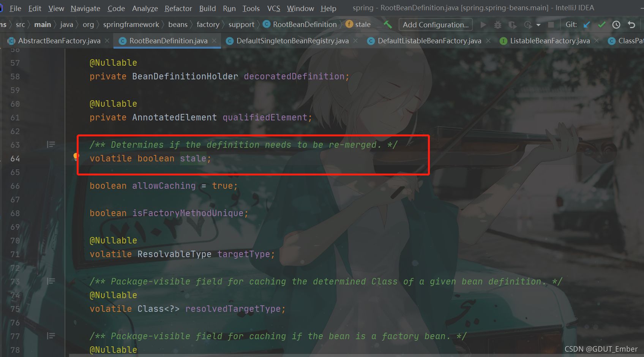Click the isFactoryMethodUnique field name

tap(188, 213)
